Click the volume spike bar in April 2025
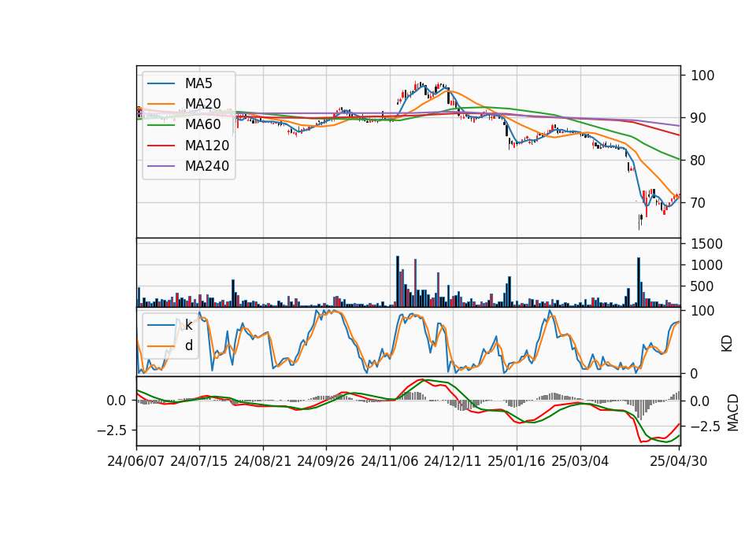756x543 pixels. pos(639,283)
